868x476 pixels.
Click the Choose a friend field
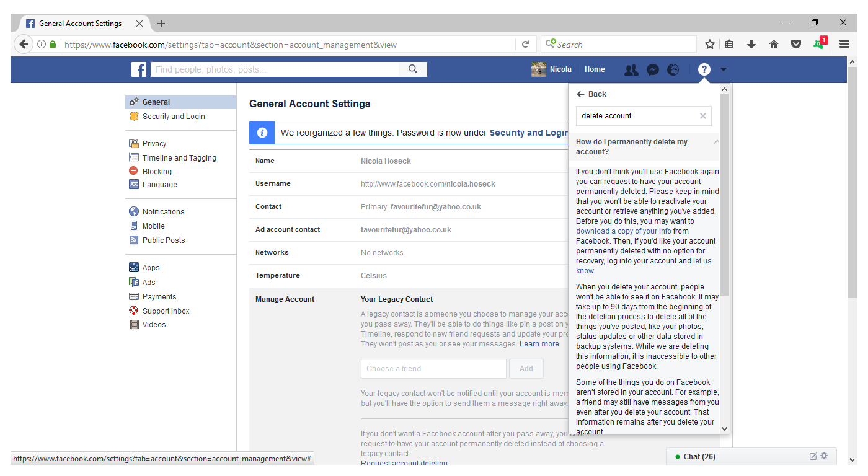pos(433,369)
